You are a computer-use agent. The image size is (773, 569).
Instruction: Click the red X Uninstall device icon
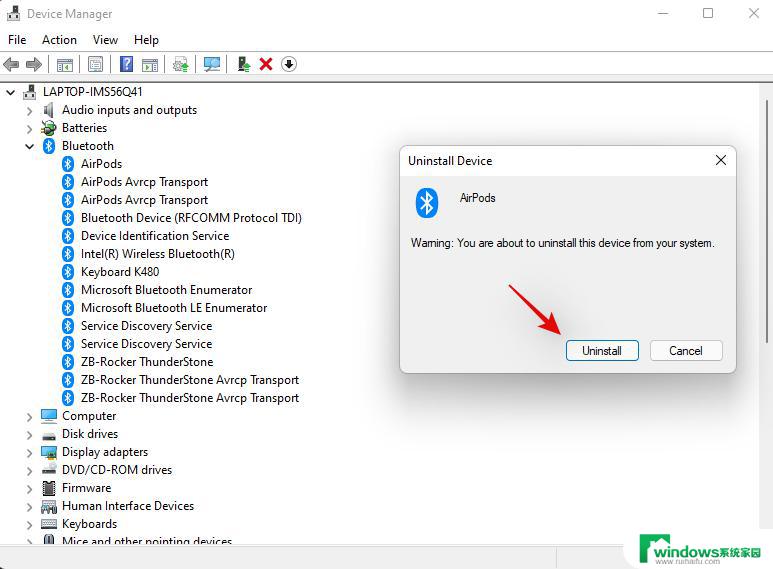pos(266,64)
